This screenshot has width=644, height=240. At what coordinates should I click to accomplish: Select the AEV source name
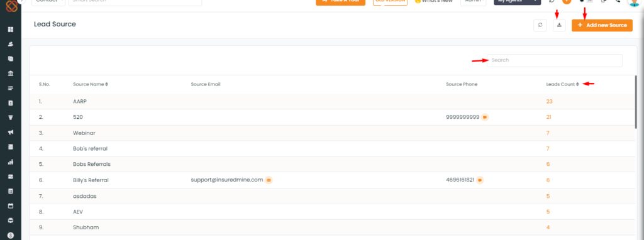(x=78, y=212)
